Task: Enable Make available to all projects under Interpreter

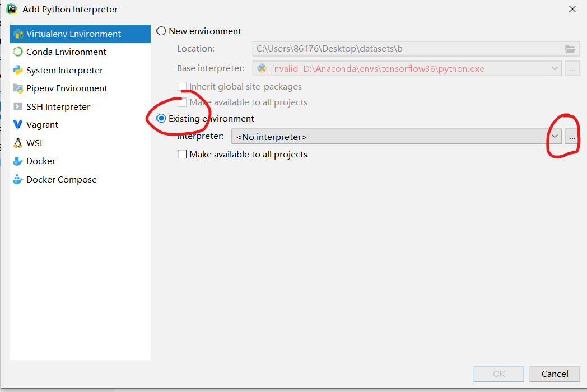Action: click(182, 154)
